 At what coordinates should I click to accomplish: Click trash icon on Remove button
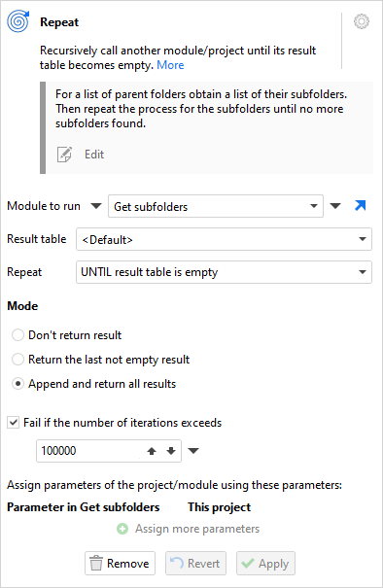click(x=96, y=564)
